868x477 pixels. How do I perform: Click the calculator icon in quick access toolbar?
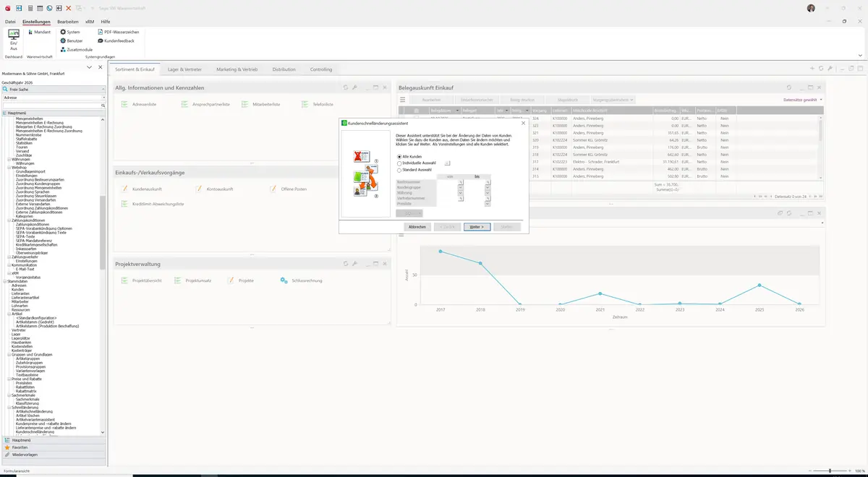[x=30, y=8]
